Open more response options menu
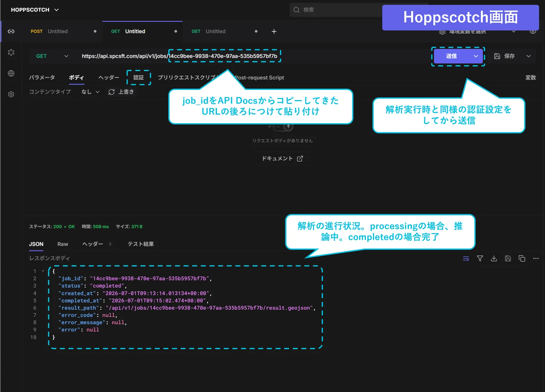Image resolution: width=545 pixels, height=392 pixels. pyautogui.click(x=536, y=259)
